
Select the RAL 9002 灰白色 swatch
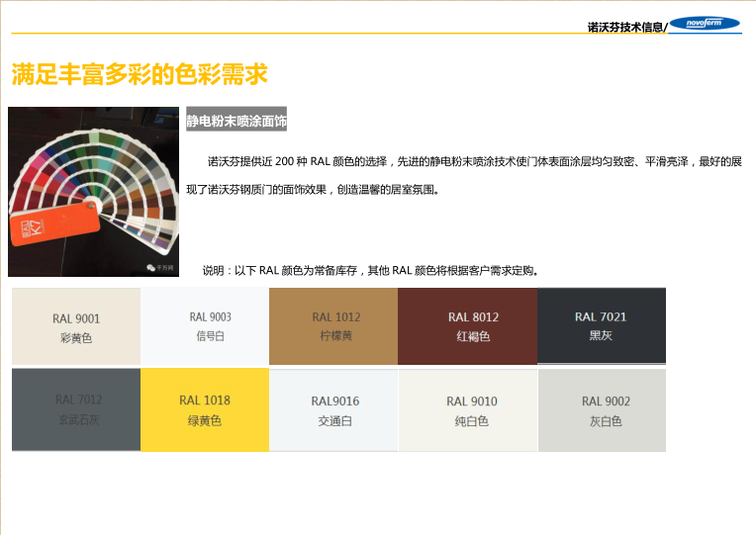coord(603,410)
